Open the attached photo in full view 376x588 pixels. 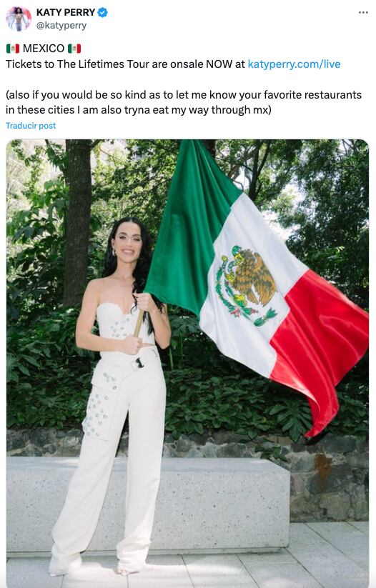coord(187,364)
